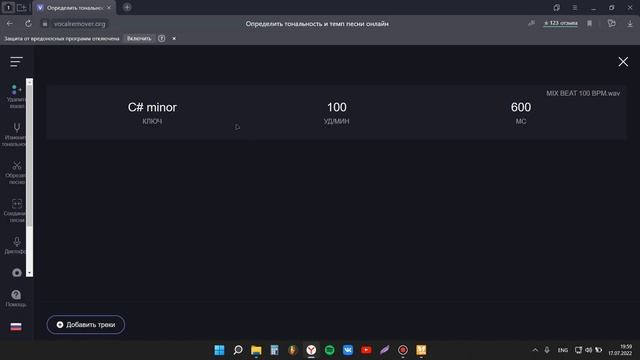
Task: Dismiss the malware protection notification bar
Action: coord(174,38)
